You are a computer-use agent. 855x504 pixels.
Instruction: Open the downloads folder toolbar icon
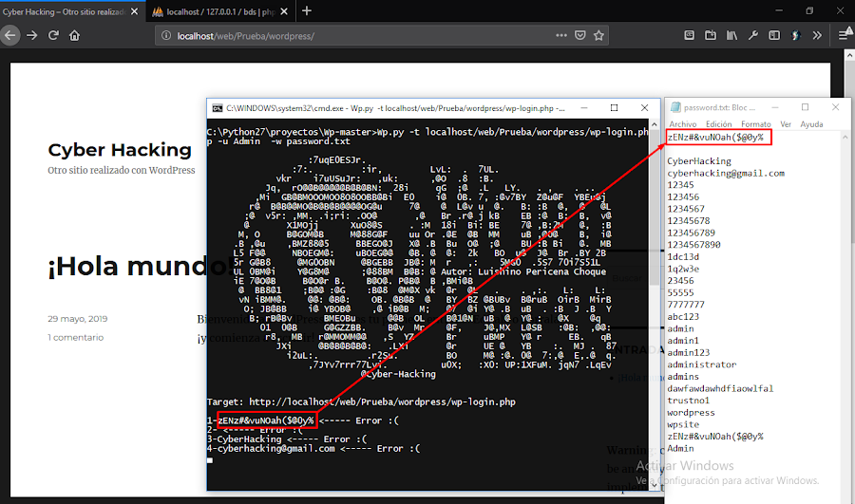point(711,35)
